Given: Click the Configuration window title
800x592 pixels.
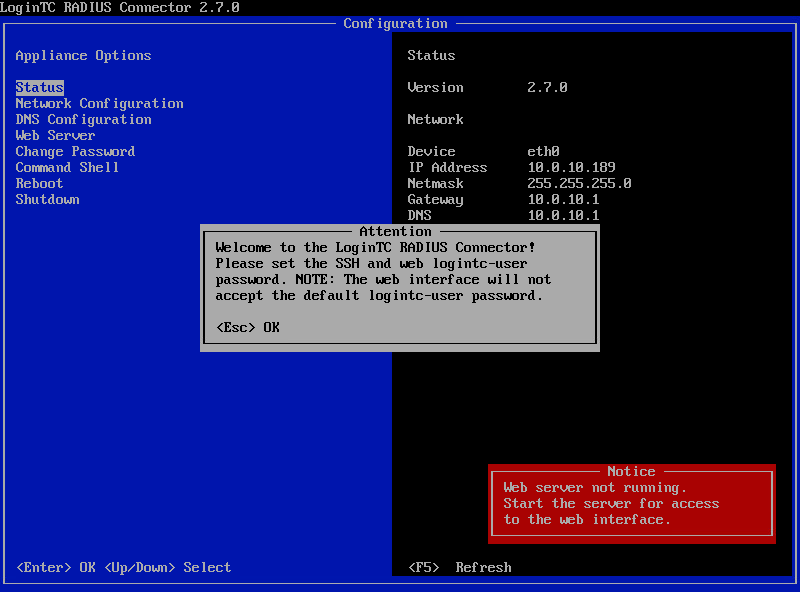Looking at the screenshot, I should (x=395, y=23).
